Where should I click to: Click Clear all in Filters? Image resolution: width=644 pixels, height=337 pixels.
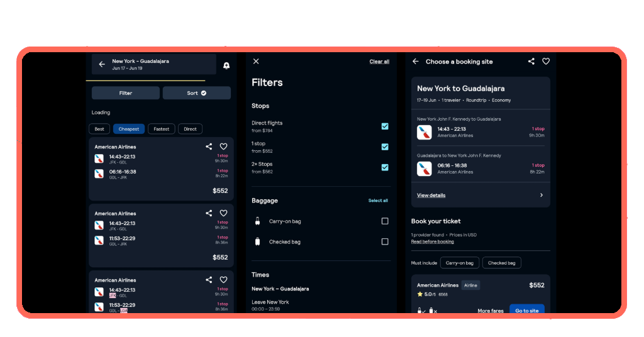(x=379, y=62)
